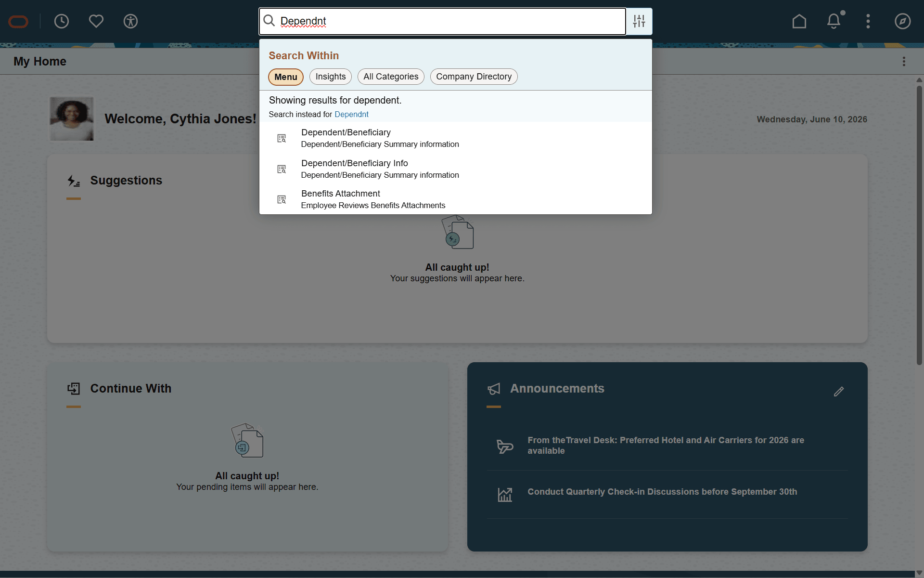The height and width of the screenshot is (578, 924).
Task: Click Benefits Attachment result icon
Action: click(x=282, y=199)
